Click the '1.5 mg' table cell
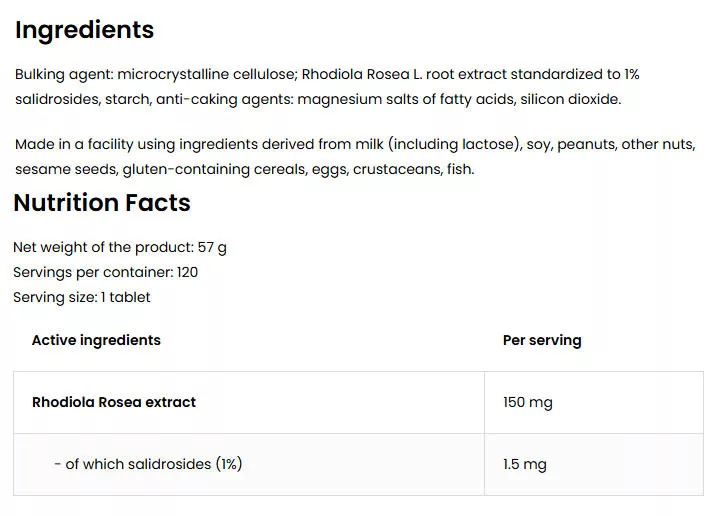Screen dimensions: 720x516 [x=525, y=464]
